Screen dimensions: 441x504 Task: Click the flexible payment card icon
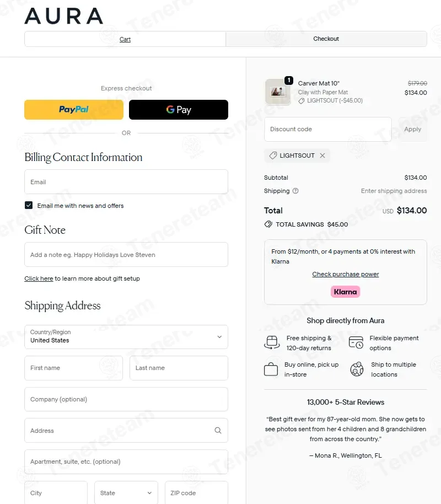pyautogui.click(x=356, y=343)
